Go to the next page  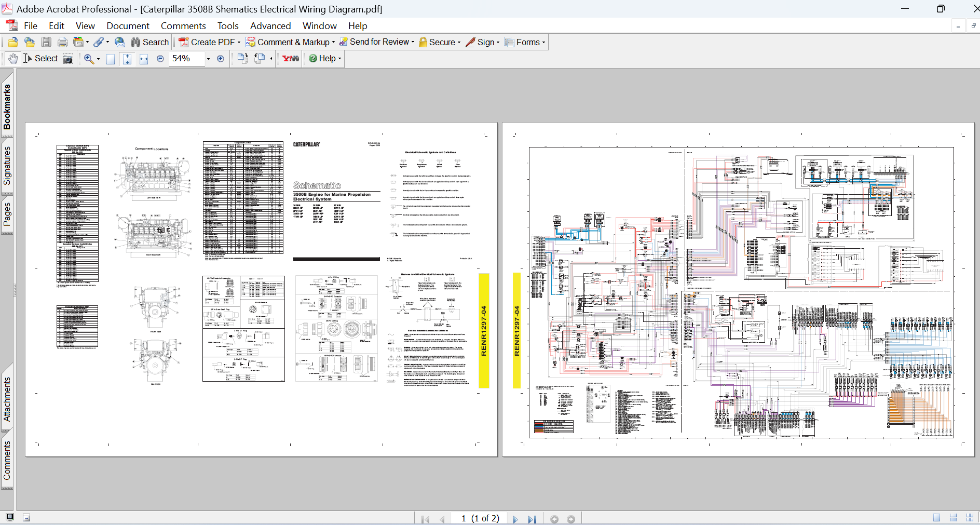click(515, 519)
